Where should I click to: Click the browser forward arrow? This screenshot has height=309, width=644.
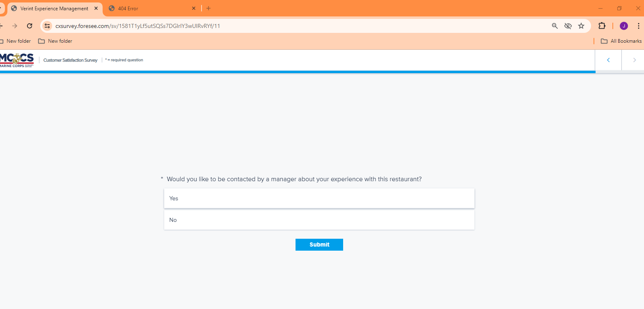[15, 26]
